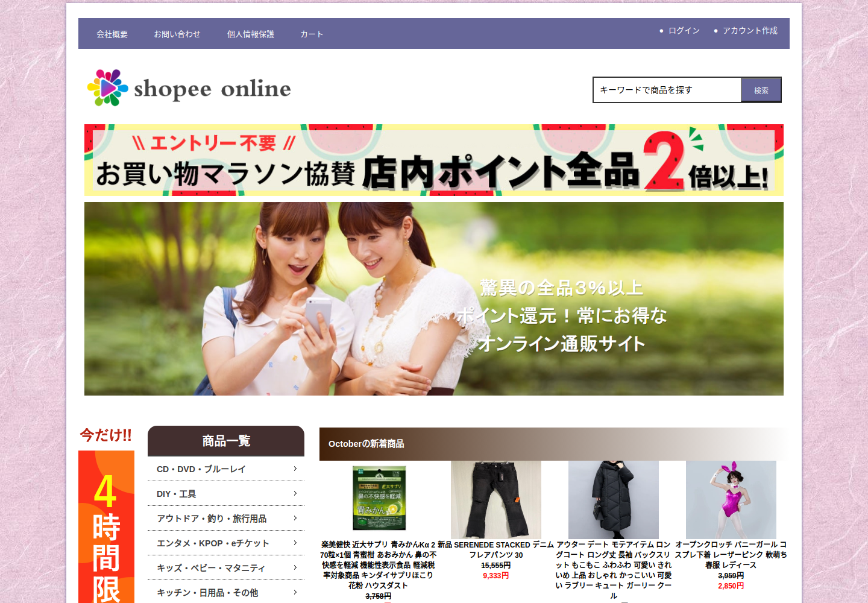Click the 9,333円 sale price
Image resolution: width=868 pixels, height=603 pixels.
click(x=496, y=576)
